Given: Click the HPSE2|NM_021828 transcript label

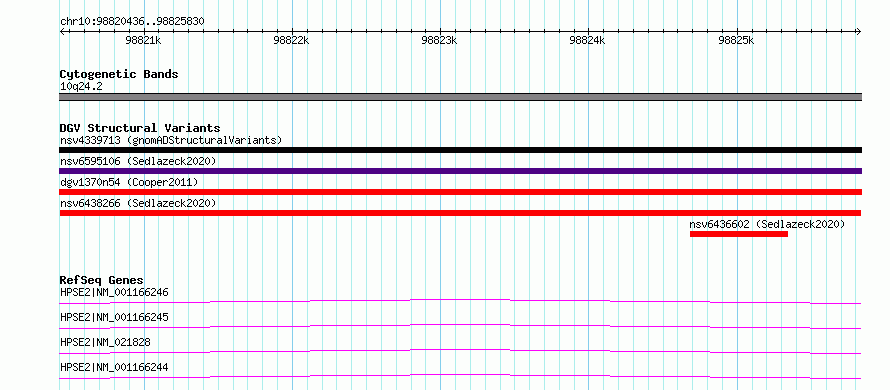Looking at the screenshot, I should coord(105,342).
